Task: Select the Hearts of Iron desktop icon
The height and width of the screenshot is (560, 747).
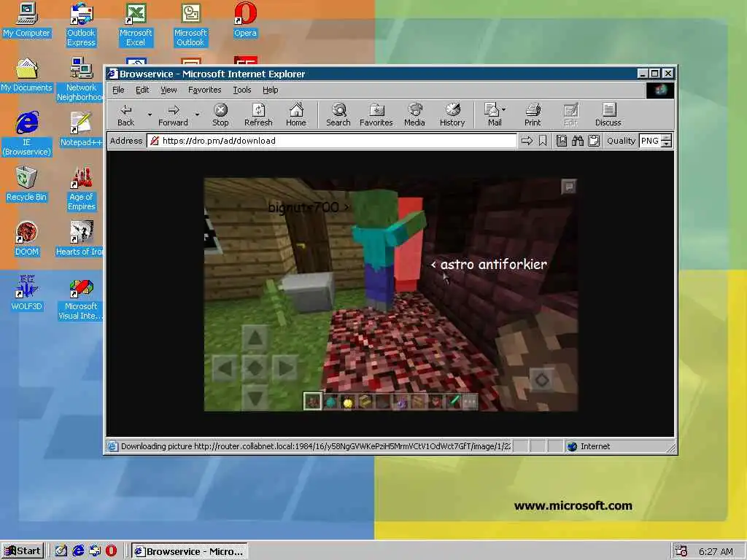Action: pyautogui.click(x=80, y=239)
